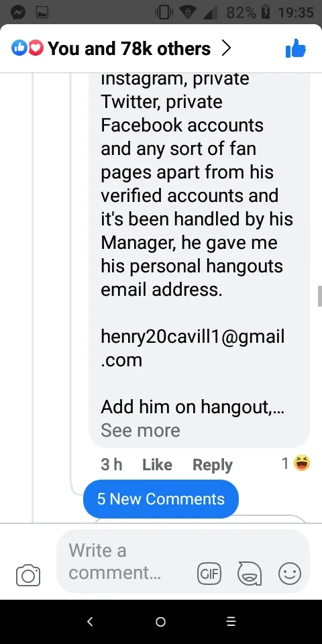Open You and 78k others reactions list
This screenshot has height=644, width=322.
pos(129,48)
